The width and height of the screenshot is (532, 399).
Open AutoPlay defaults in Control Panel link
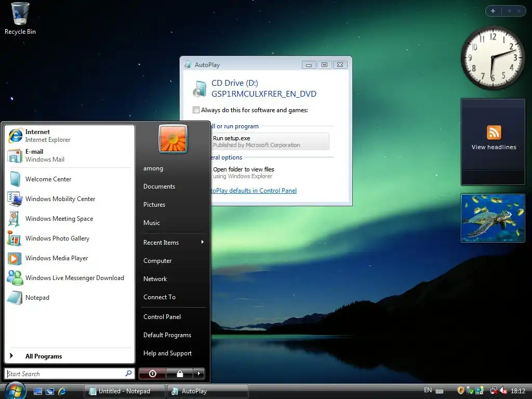[254, 190]
